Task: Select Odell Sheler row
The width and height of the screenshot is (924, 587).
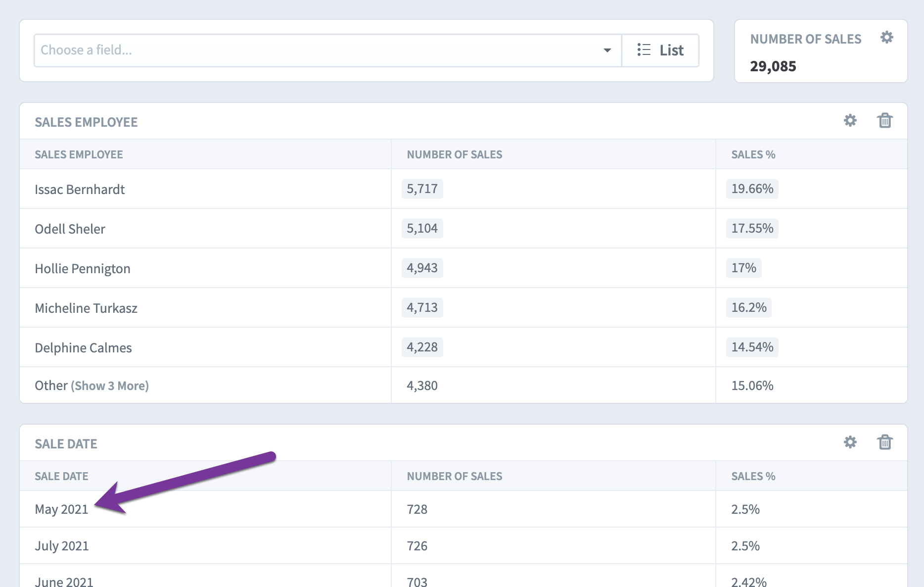Action: coord(463,228)
